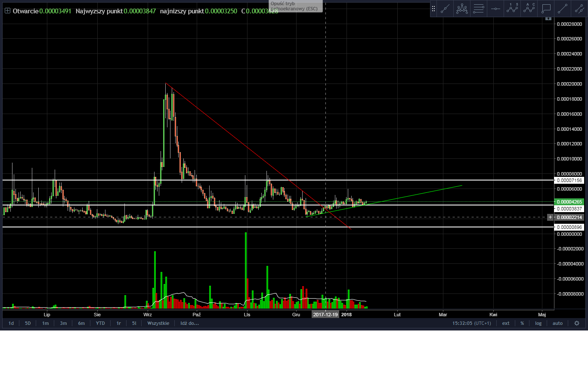The image size is (588, 389).
Task: Set time range to 3m
Action: (x=63, y=323)
